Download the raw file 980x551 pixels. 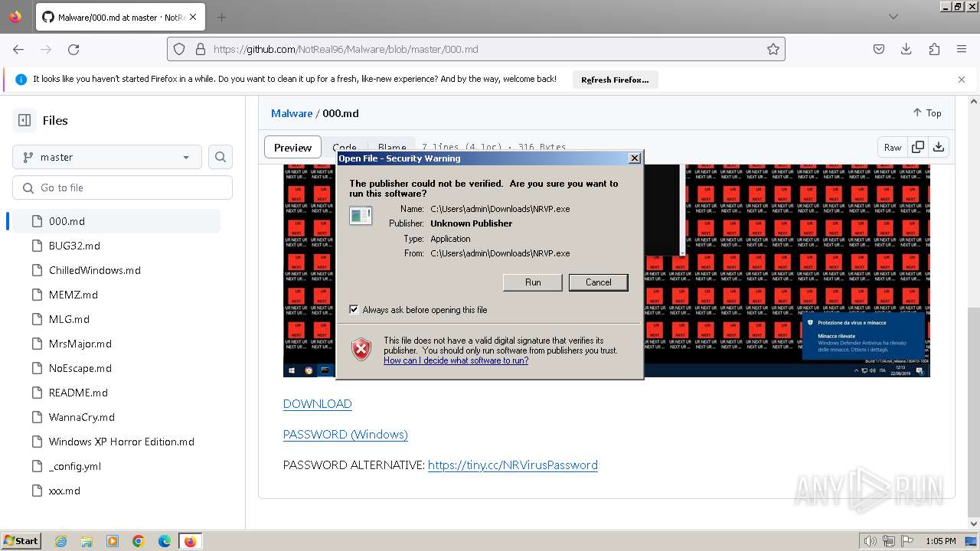point(939,147)
